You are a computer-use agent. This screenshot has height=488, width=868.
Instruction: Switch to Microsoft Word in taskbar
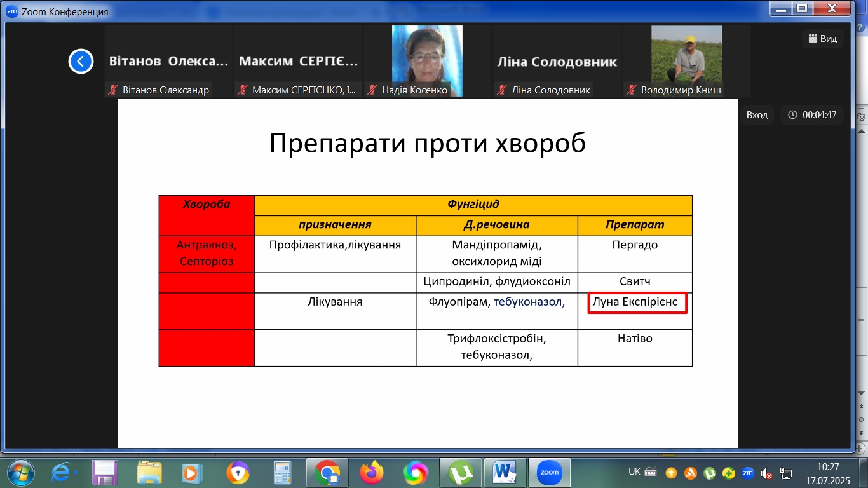506,473
